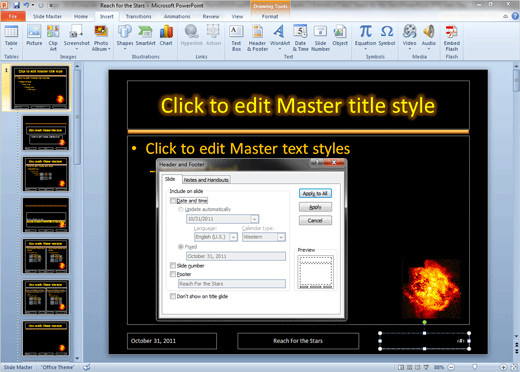Open the Drawing Tools Format tab
Image resolution: width=520 pixels, height=372 pixels.
270,16
